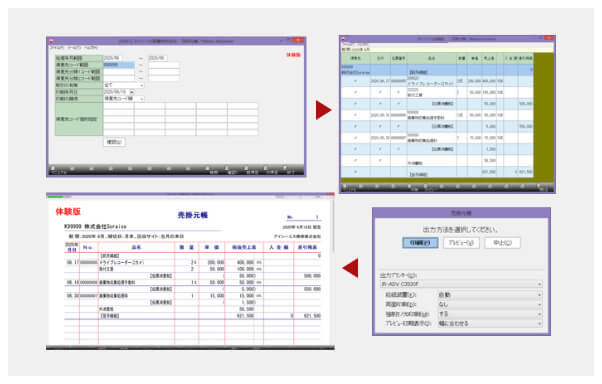Open the 両面印刷 dropdown showing なし

click(490, 305)
